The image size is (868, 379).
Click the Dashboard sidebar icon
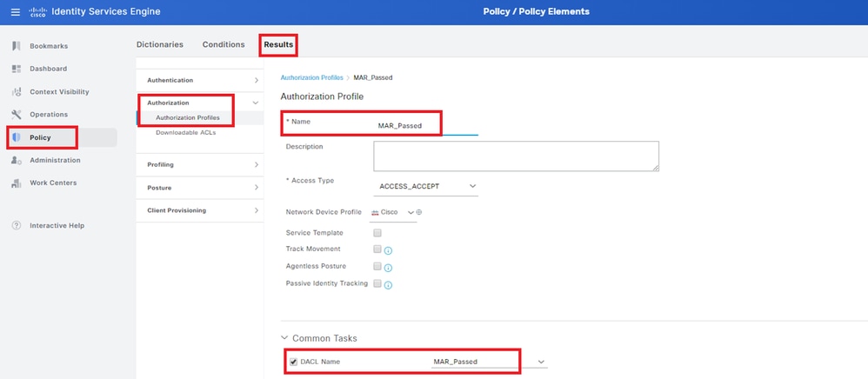tap(16, 69)
